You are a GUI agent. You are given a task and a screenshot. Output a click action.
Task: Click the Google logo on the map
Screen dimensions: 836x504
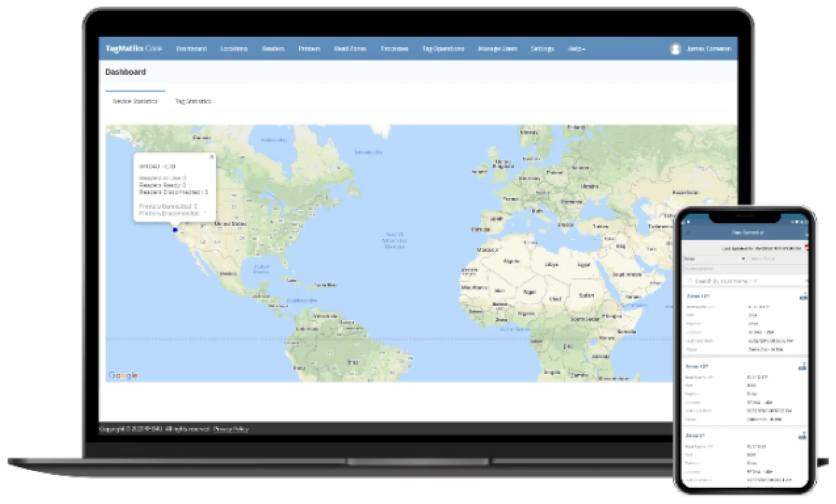coord(123,375)
